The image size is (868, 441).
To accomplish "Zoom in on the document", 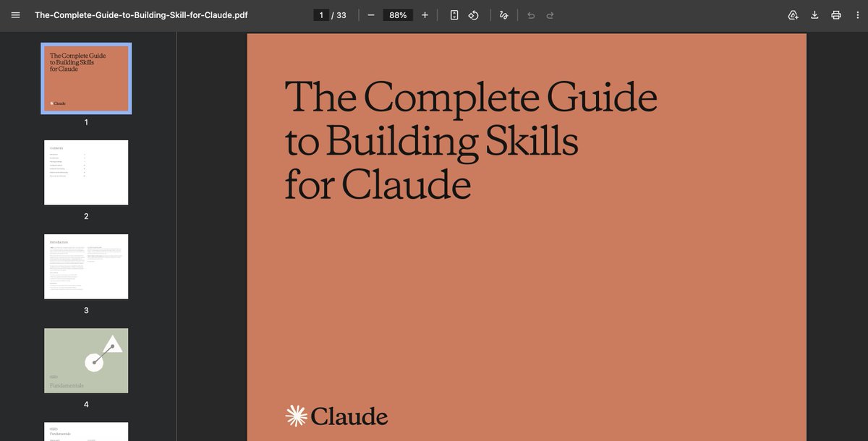I will (425, 14).
